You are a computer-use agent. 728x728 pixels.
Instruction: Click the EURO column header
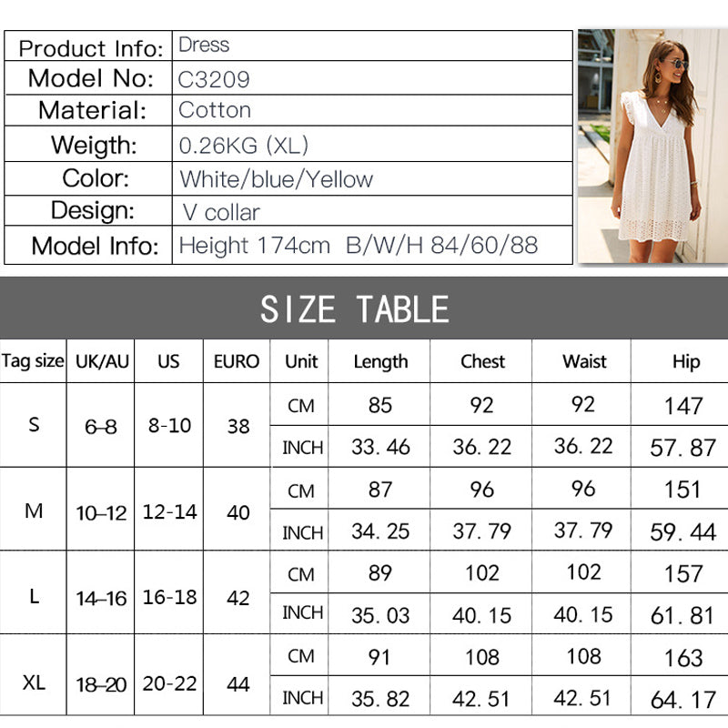click(x=237, y=361)
